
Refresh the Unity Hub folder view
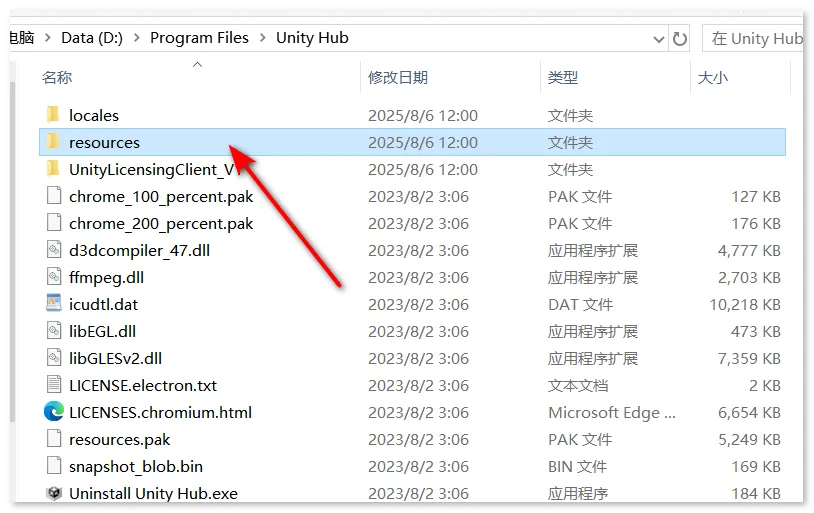click(x=680, y=38)
